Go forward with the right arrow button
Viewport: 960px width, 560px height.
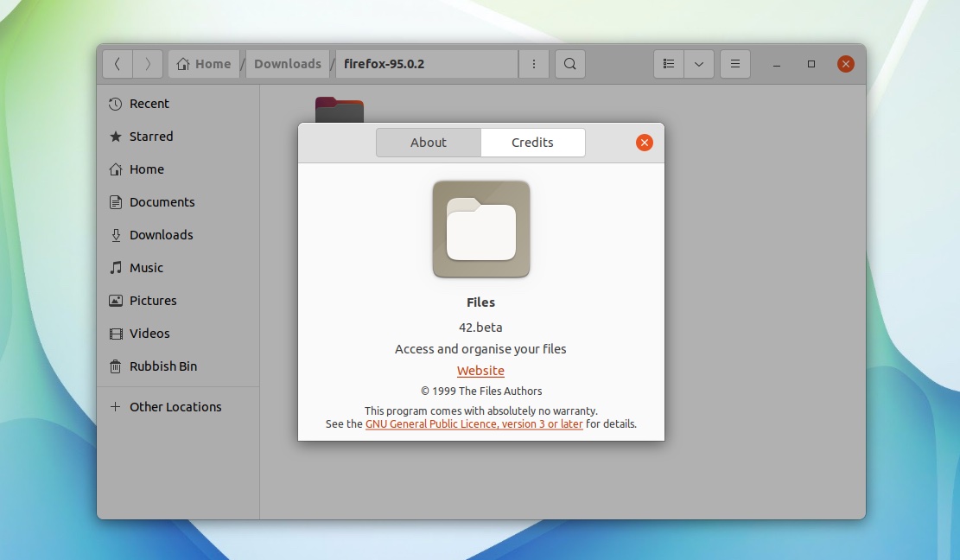[x=148, y=64]
